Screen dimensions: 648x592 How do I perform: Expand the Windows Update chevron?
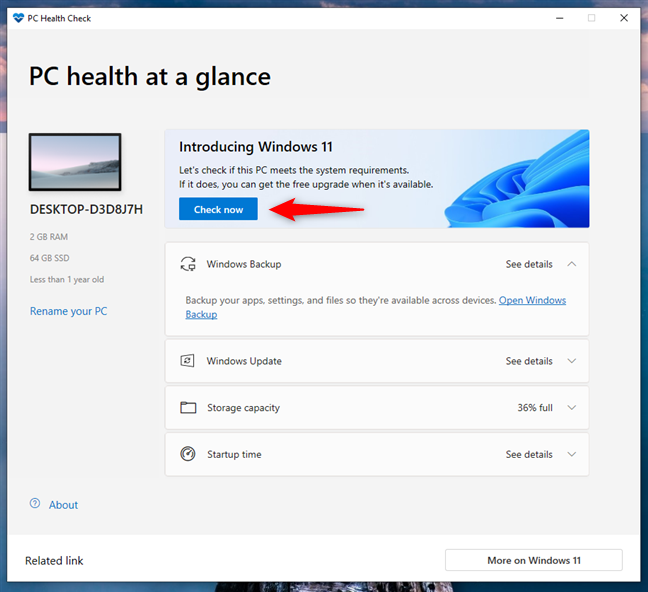(x=572, y=361)
